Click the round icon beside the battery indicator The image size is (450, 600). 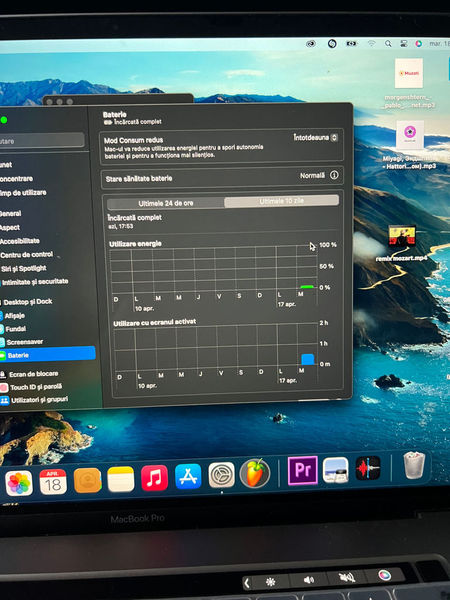coord(332,44)
